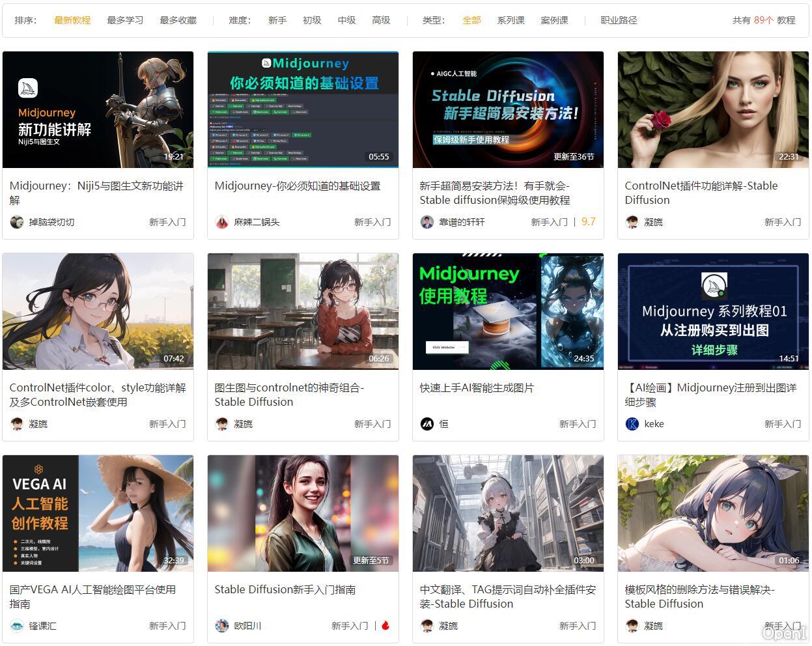Click the black avatar icon of author 恒
Screen dimensions: 812x646
pos(427,424)
